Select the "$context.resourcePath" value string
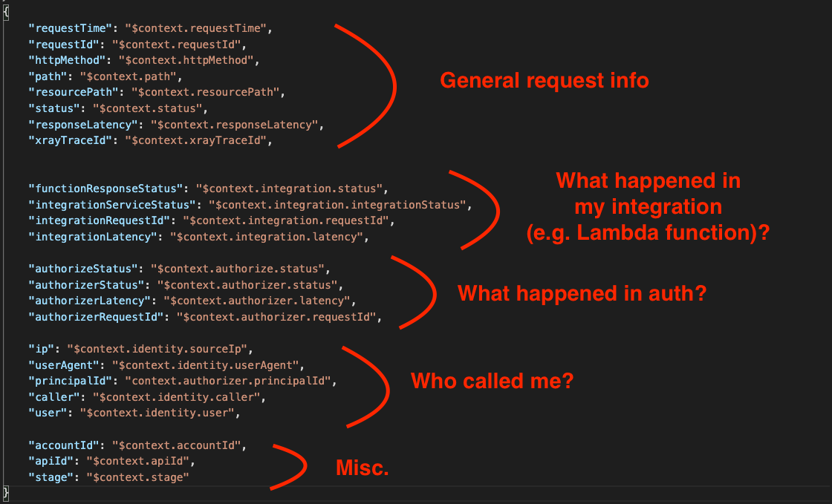The height and width of the screenshot is (504, 832). pyautogui.click(x=207, y=92)
